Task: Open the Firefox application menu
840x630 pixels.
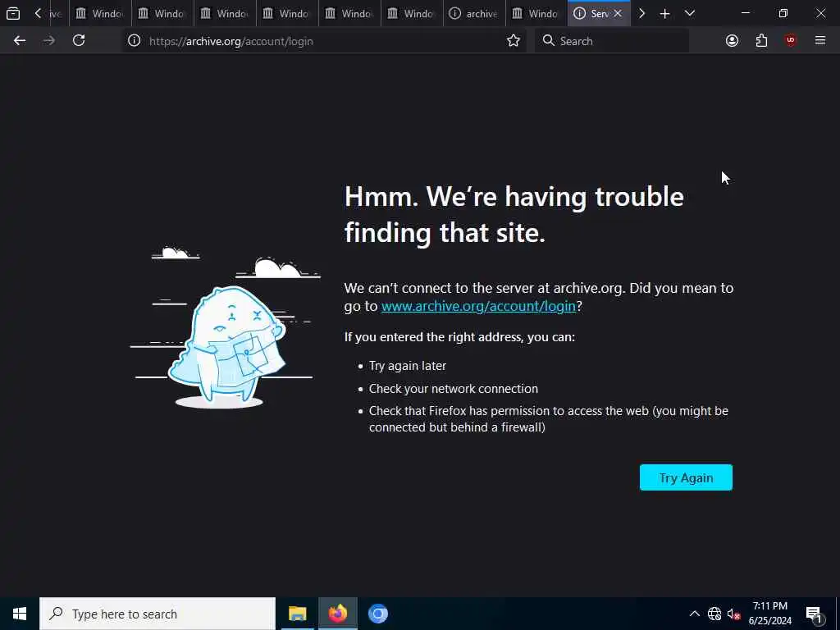Action: click(x=820, y=41)
